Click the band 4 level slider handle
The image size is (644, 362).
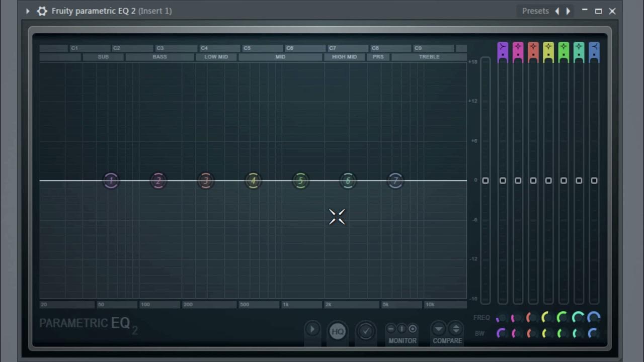pyautogui.click(x=548, y=180)
